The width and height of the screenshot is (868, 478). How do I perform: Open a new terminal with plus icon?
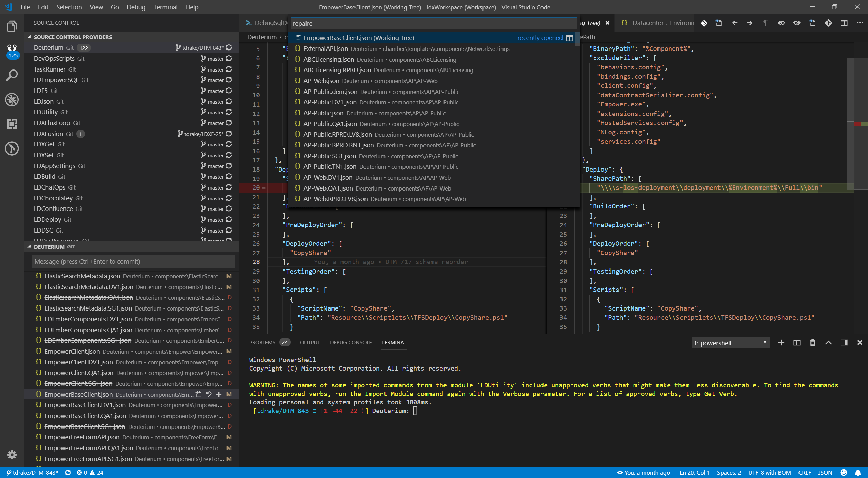781,343
